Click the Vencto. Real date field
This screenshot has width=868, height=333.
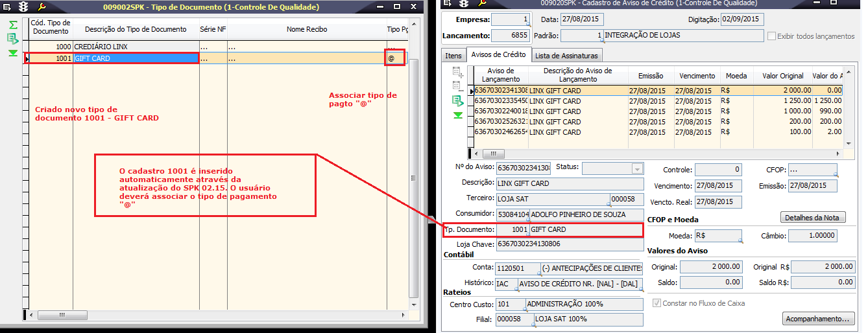(717, 201)
